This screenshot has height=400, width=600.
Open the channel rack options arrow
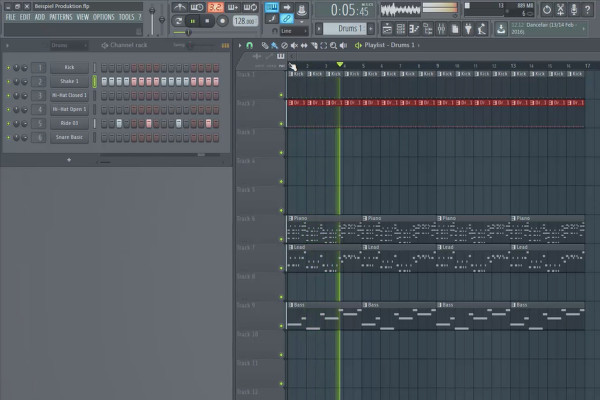(7, 46)
